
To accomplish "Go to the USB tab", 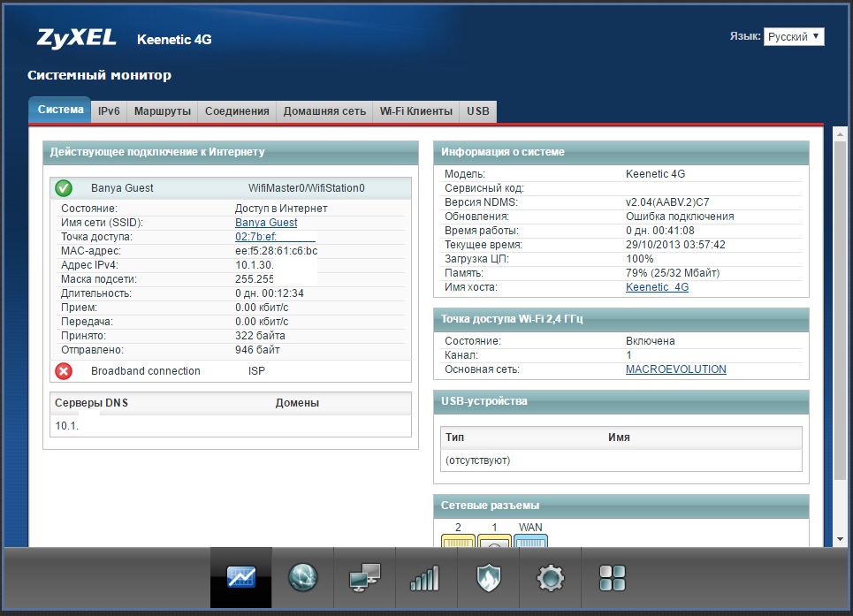I will click(x=478, y=111).
